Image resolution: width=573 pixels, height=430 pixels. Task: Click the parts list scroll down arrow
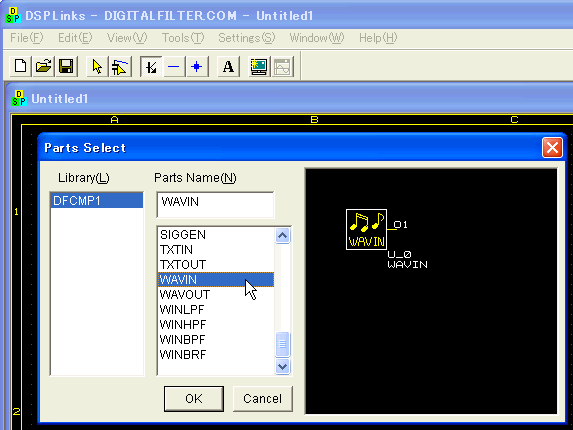(x=282, y=366)
